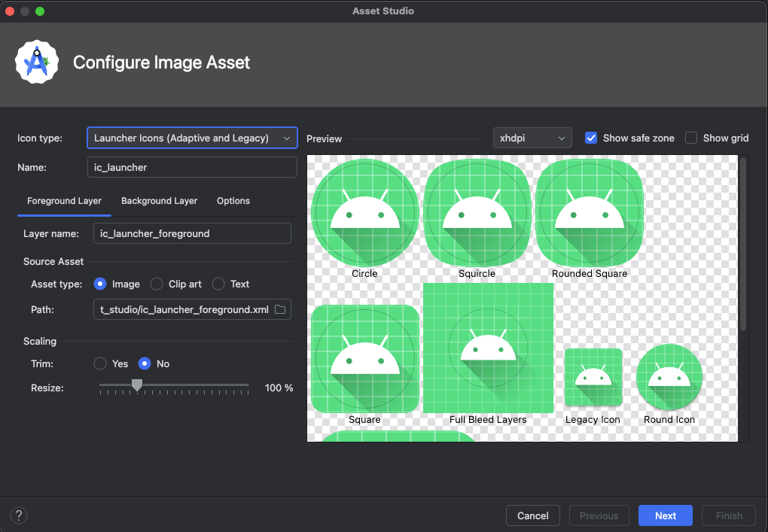
Task: Click the Full Bleed Layers preview
Action: pos(489,348)
